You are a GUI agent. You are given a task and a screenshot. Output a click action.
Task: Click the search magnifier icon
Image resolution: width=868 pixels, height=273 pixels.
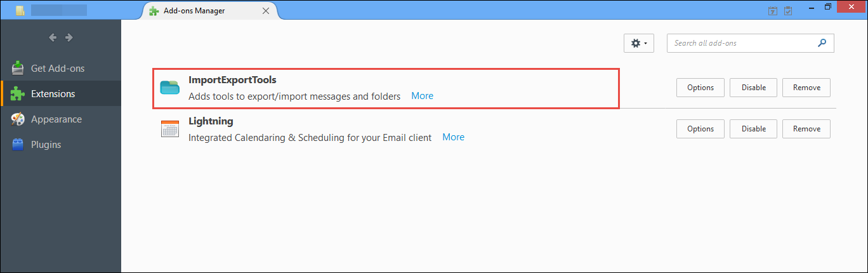(x=822, y=43)
